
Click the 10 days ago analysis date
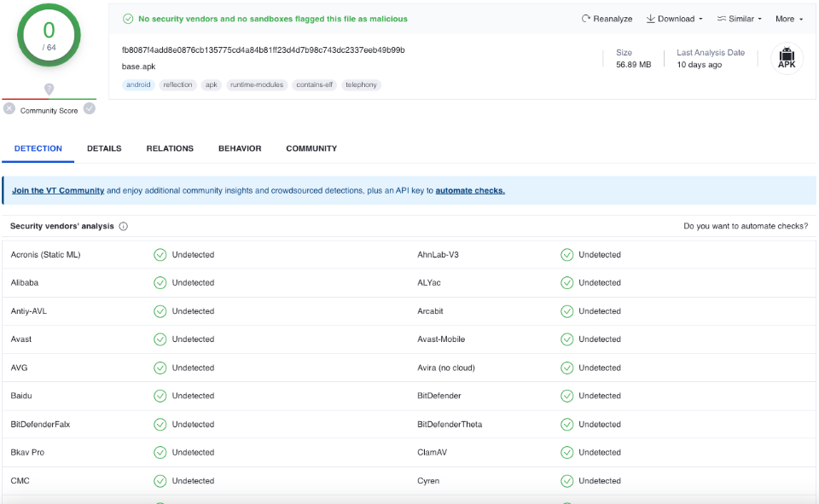(x=700, y=65)
